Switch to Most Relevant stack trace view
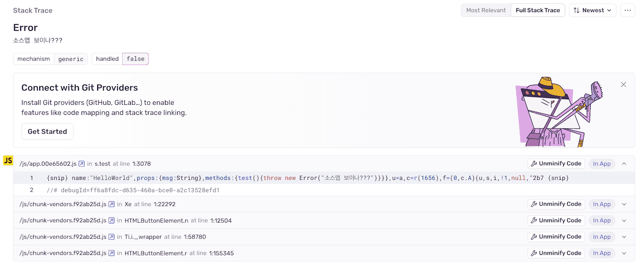644x269 pixels. [486, 10]
